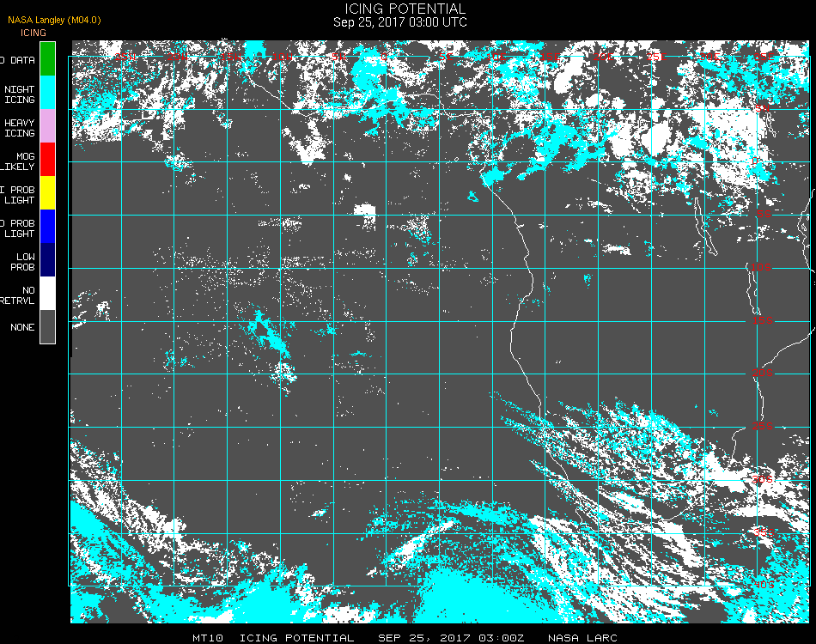Click the 03:00Z time in footer
Viewport: 816px width, 644px height.
(501, 638)
